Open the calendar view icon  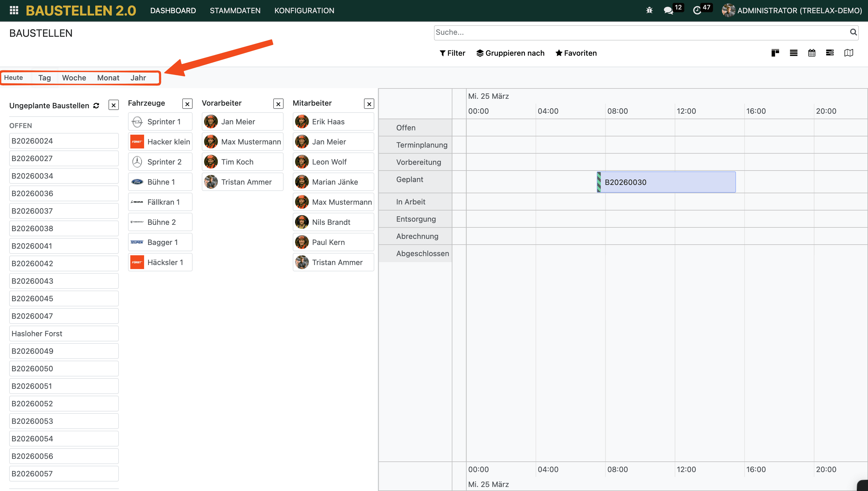[x=811, y=53]
